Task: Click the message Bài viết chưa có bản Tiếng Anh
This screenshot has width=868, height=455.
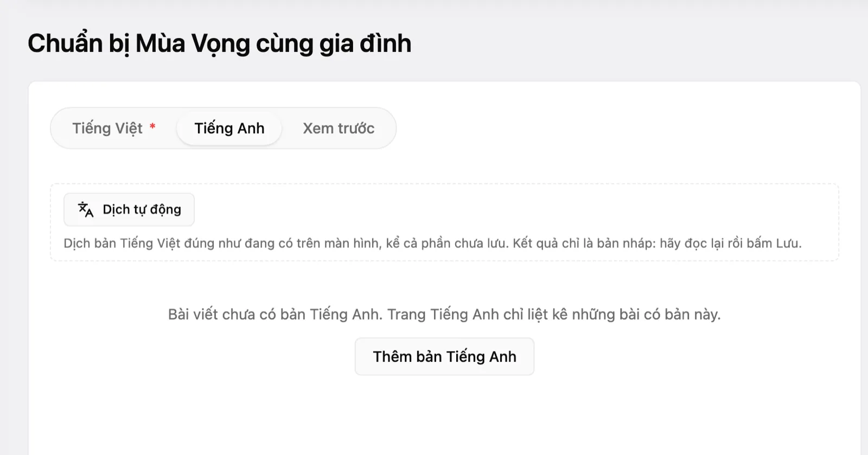Action: point(444,315)
